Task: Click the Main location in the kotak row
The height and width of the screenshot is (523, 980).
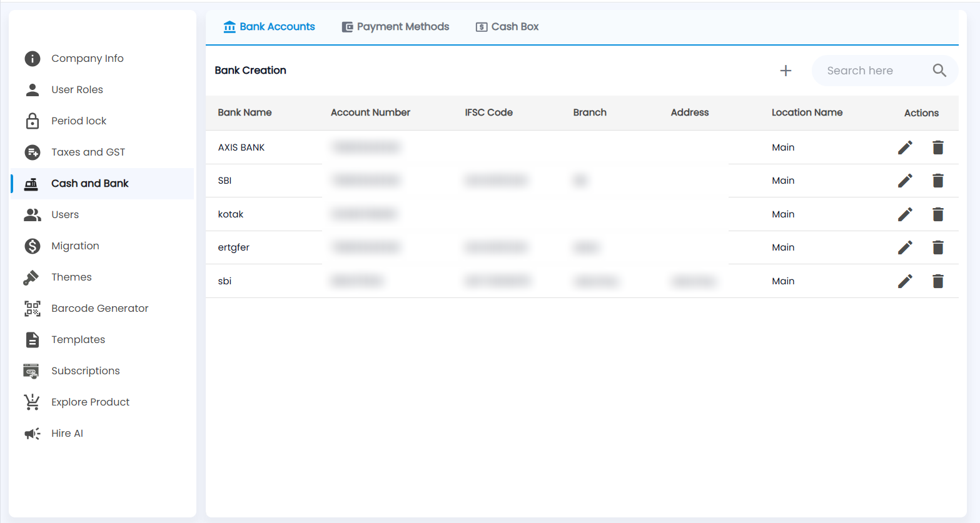Action: [x=783, y=214]
